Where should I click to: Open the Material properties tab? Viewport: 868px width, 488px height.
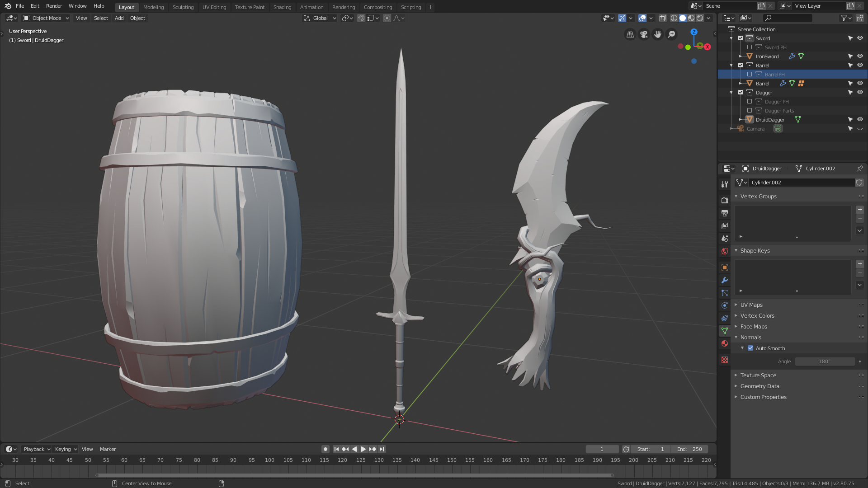click(725, 343)
